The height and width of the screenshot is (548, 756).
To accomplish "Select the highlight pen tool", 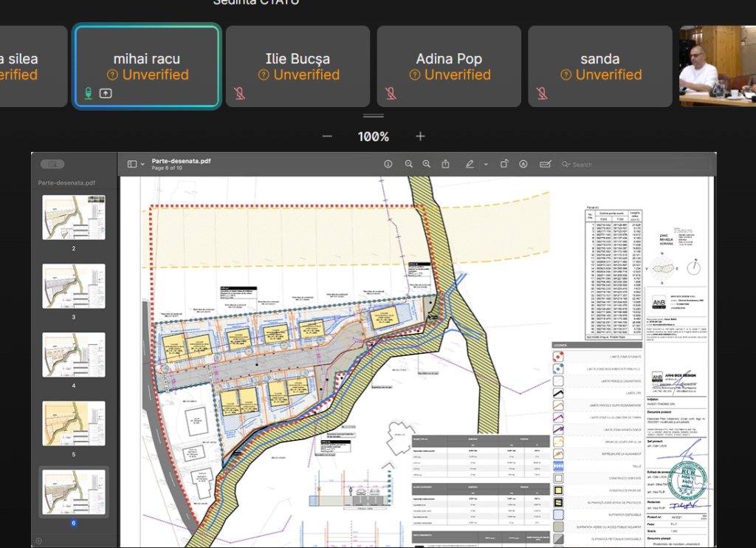I will pyautogui.click(x=470, y=164).
